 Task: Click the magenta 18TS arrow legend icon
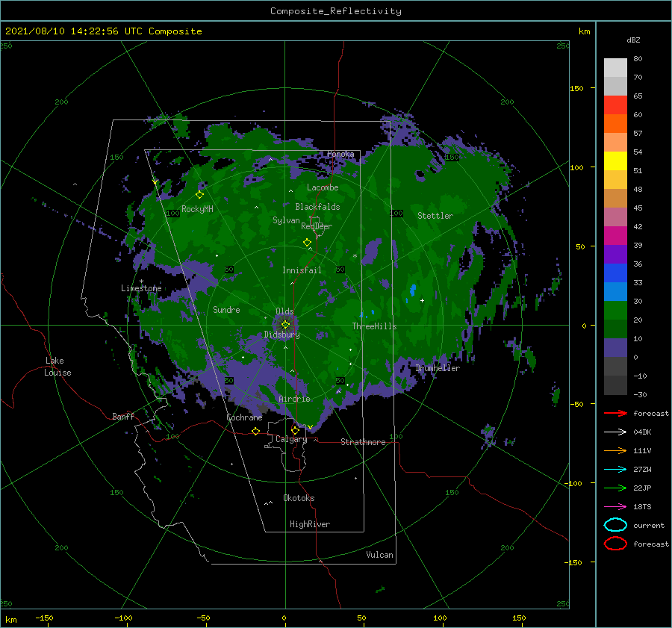click(615, 507)
